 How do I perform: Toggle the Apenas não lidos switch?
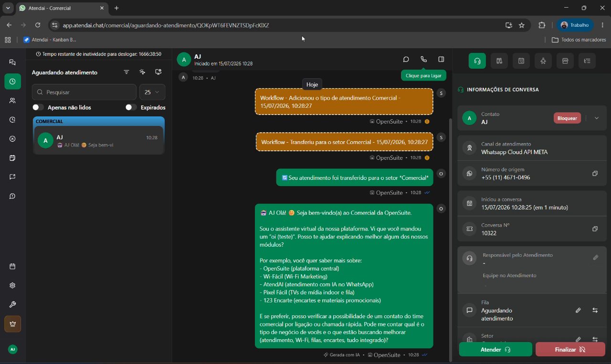click(x=38, y=107)
